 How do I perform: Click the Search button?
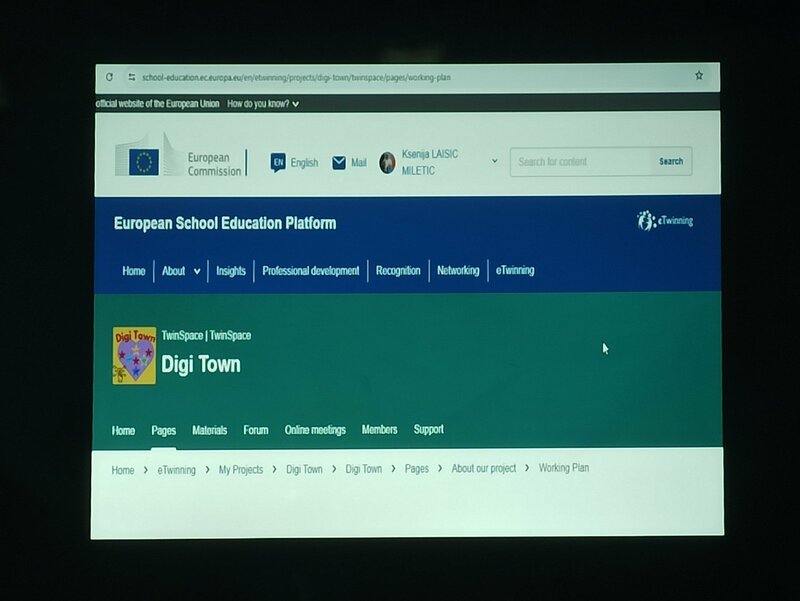671,161
